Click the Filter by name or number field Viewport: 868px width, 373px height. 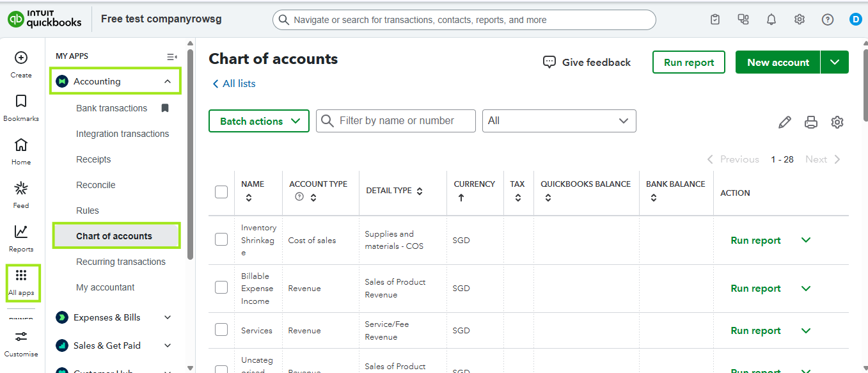pos(396,121)
